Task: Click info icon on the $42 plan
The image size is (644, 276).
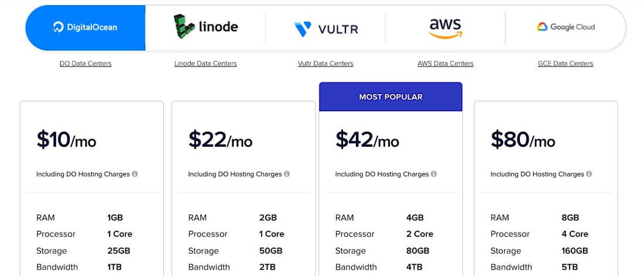Action: point(434,174)
